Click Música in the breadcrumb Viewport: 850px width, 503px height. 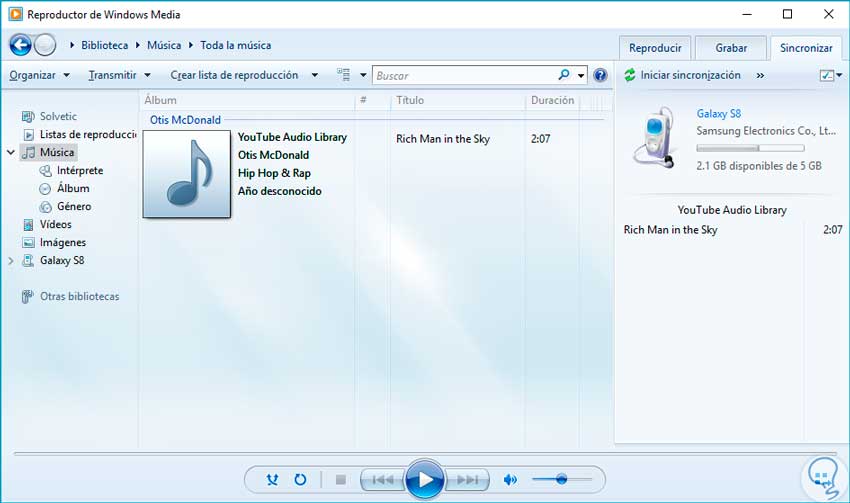(164, 45)
